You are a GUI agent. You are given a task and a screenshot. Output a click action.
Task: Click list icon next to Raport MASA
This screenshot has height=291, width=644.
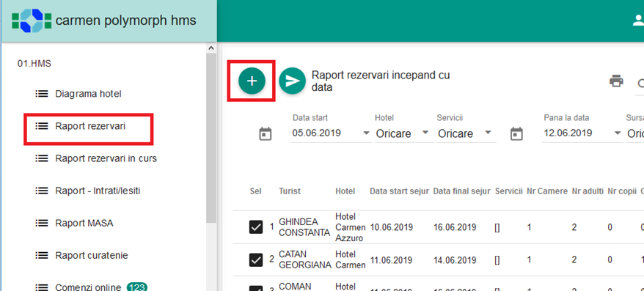(x=41, y=223)
